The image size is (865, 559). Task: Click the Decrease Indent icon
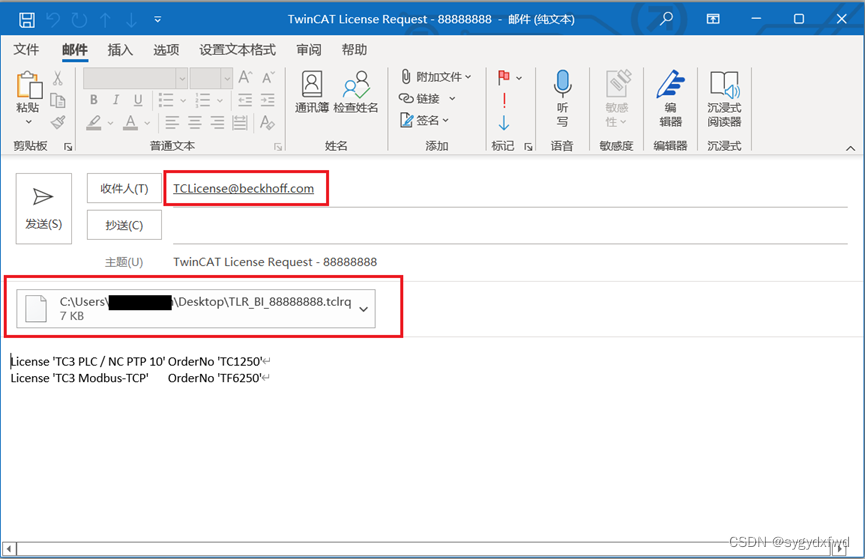245,100
